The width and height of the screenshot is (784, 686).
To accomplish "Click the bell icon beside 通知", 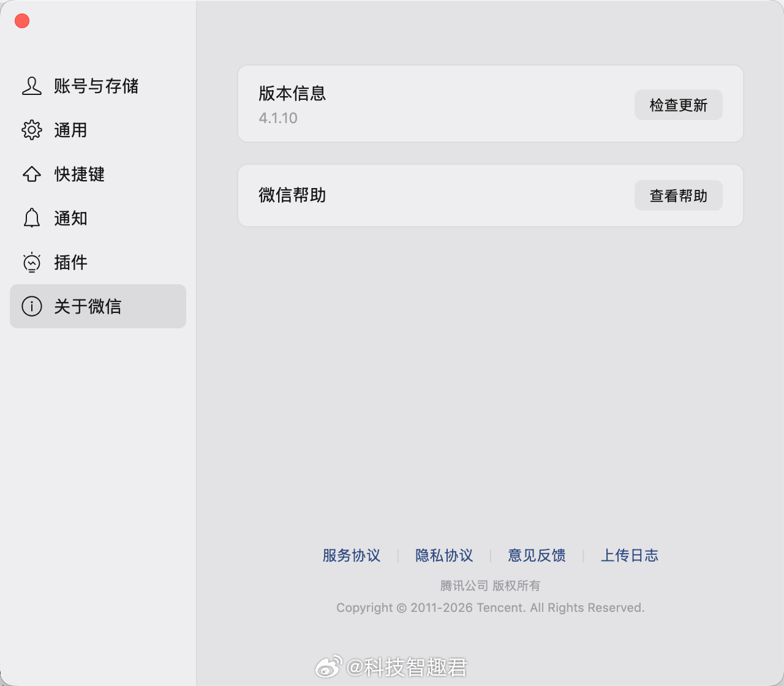I will (32, 218).
